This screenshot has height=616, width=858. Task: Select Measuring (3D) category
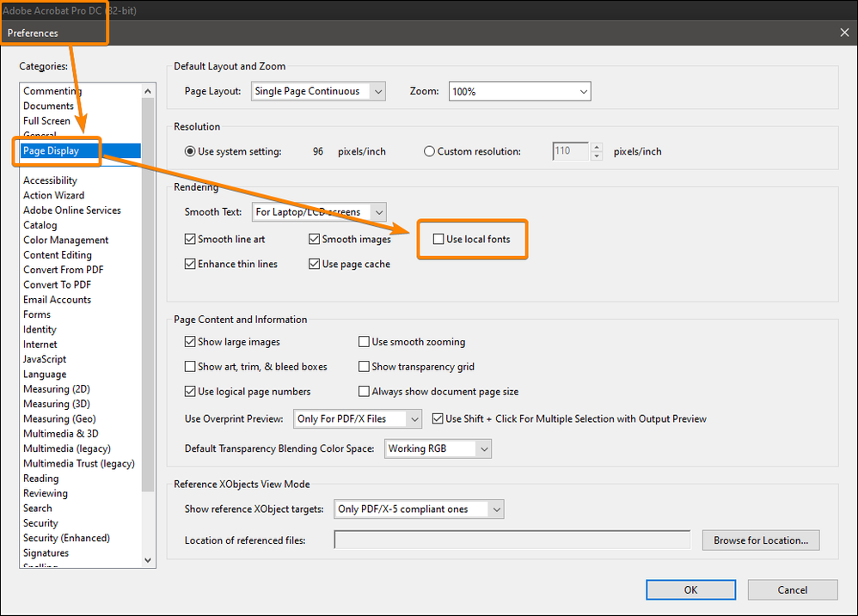(x=57, y=404)
